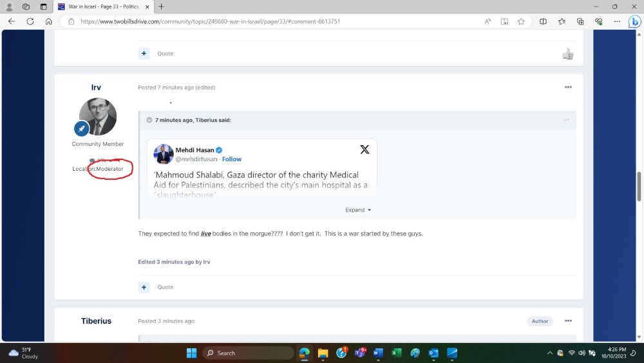644x363 pixels.
Task: Open Outlook from taskbar
Action: coord(433,353)
